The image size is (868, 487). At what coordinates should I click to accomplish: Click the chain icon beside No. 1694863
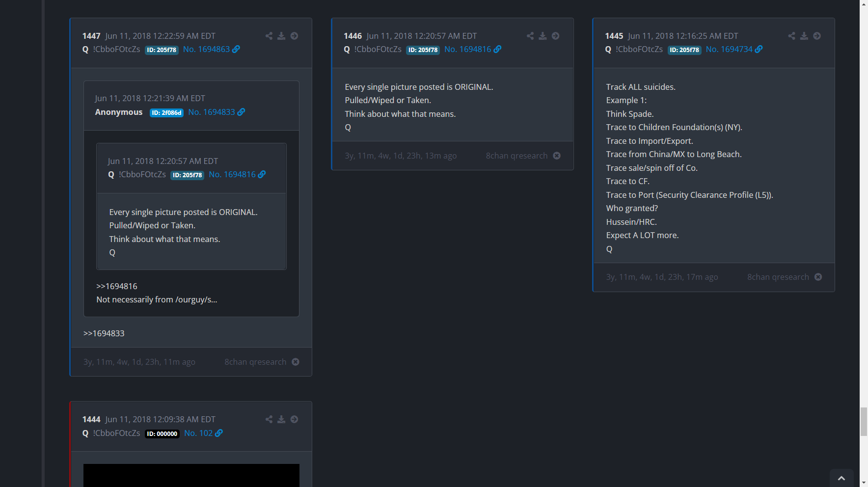click(236, 49)
